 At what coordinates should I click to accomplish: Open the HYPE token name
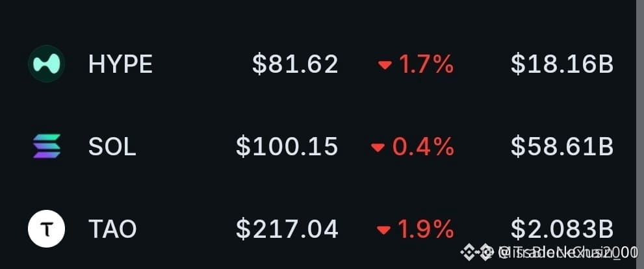[120, 64]
